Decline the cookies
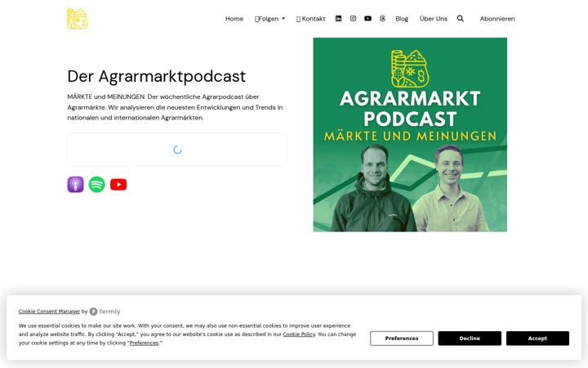The image size is (588, 368). point(470,339)
